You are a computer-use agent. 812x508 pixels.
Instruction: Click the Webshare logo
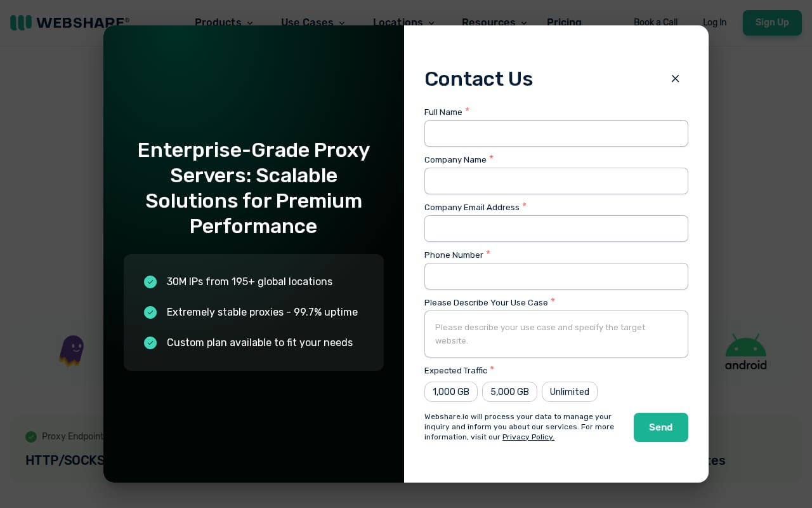pos(70,23)
